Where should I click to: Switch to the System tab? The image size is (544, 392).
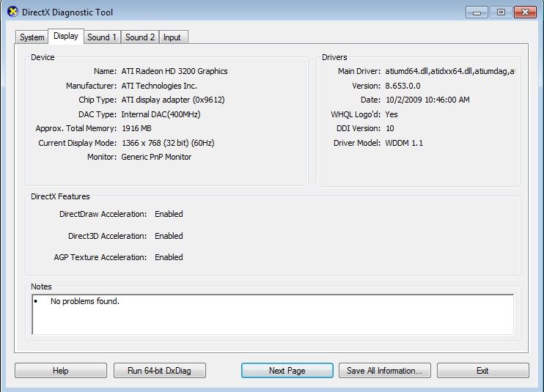point(32,37)
